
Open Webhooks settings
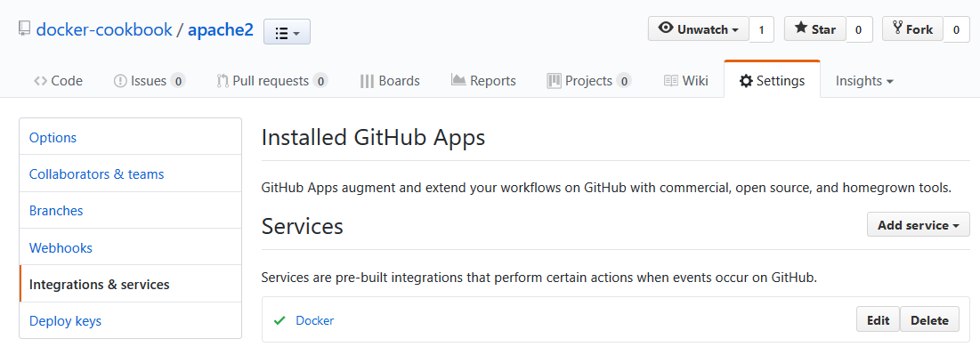131,247
